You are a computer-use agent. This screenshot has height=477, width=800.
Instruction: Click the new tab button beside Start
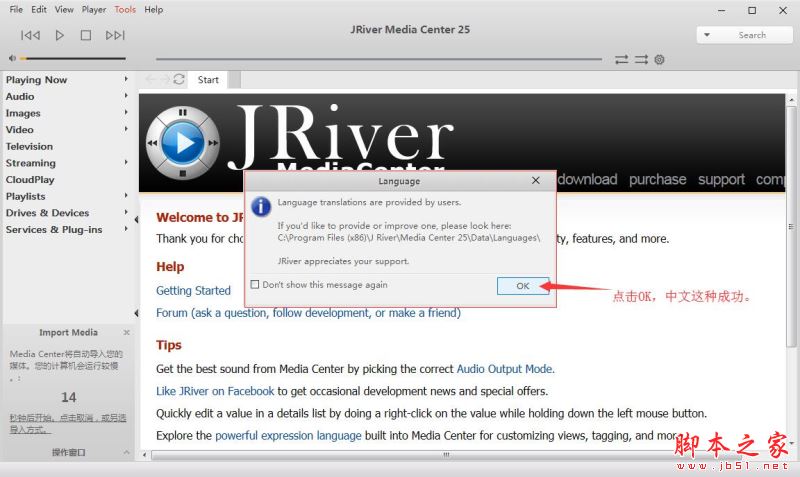[x=234, y=80]
